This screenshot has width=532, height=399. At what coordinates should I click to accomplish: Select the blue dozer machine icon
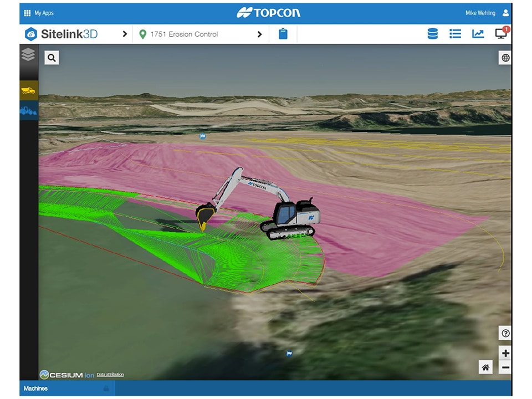(28, 111)
